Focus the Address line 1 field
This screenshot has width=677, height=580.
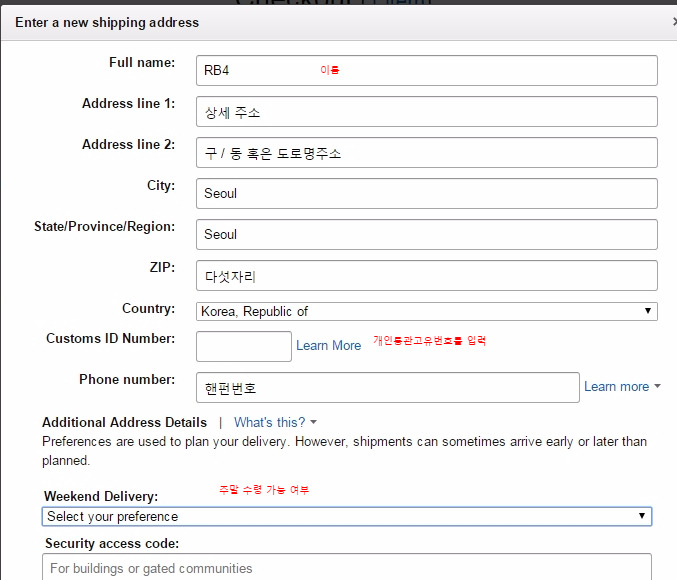427,111
